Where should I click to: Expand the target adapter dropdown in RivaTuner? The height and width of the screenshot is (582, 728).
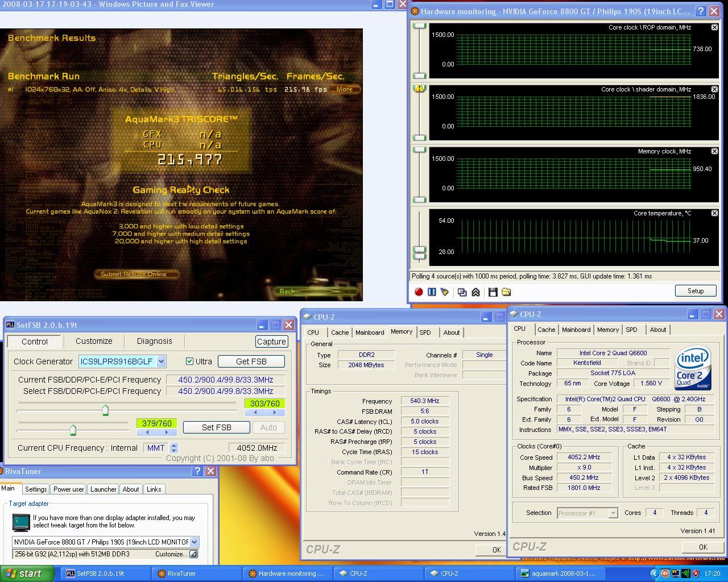point(194,542)
